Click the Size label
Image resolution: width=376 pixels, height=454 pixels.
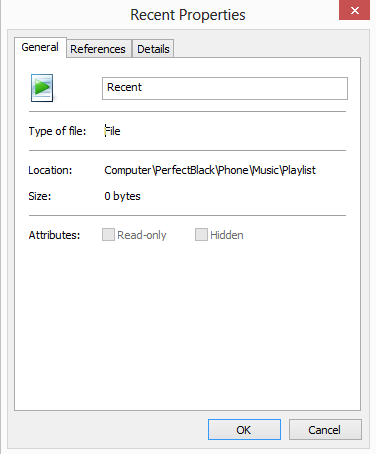click(40, 196)
